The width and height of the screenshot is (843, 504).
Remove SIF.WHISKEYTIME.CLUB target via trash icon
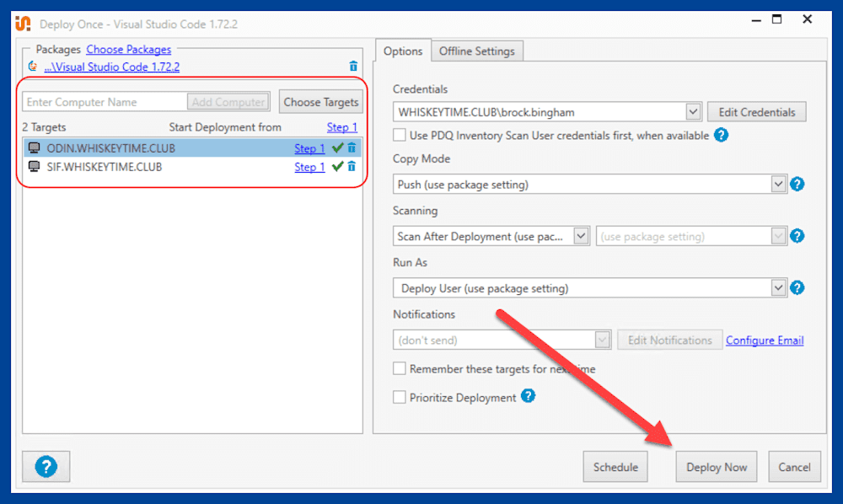[x=352, y=167]
